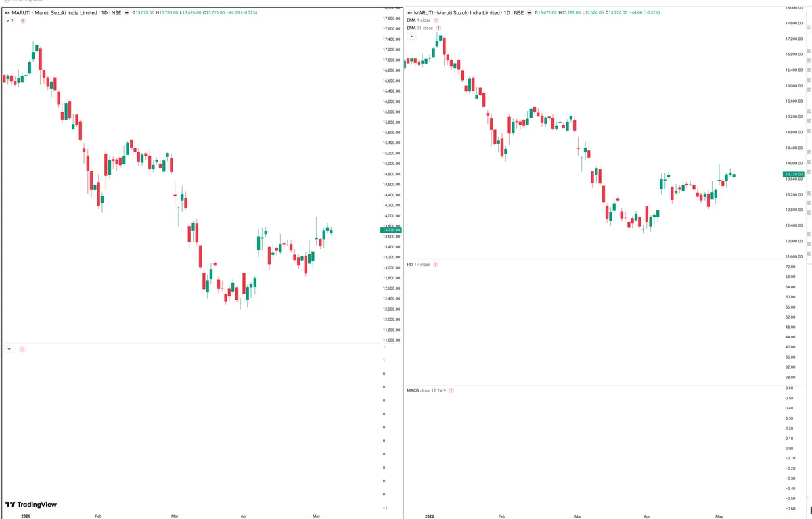Collapse the right chart indicator legend
The image size is (812, 519).
point(411,37)
